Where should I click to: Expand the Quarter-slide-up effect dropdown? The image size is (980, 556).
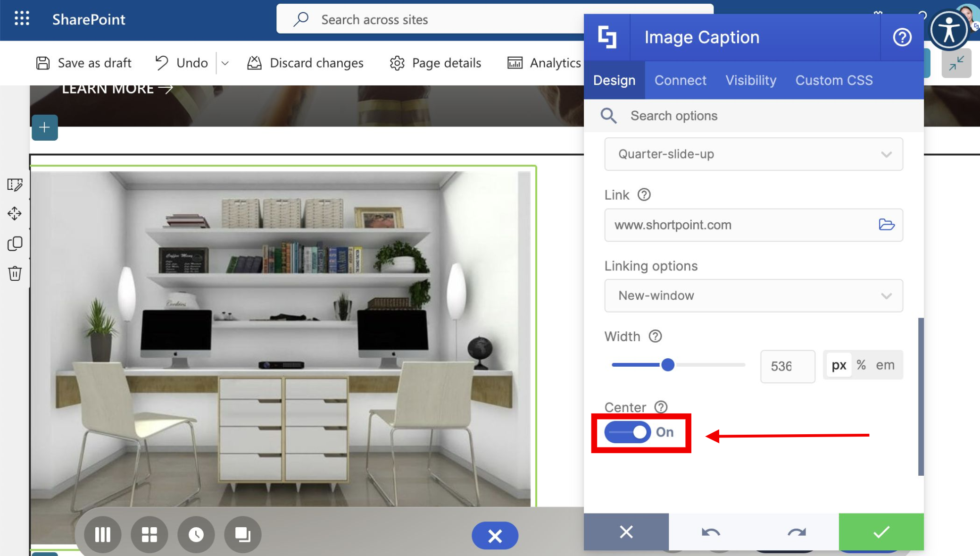pos(753,154)
